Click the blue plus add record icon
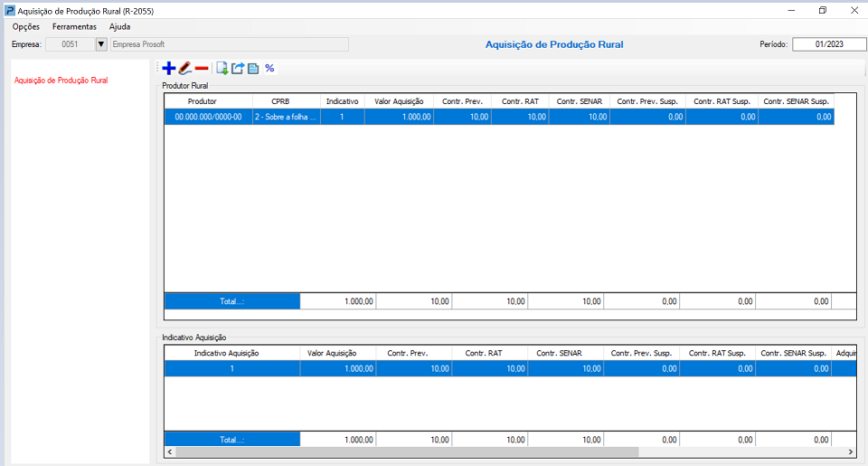868x466 pixels. click(x=168, y=68)
